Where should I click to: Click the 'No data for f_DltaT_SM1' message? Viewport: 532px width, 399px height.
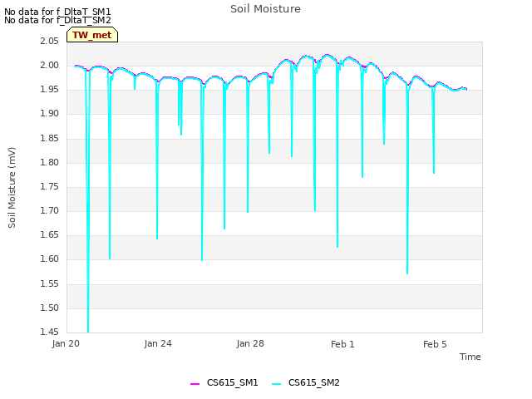pyautogui.click(x=57, y=12)
